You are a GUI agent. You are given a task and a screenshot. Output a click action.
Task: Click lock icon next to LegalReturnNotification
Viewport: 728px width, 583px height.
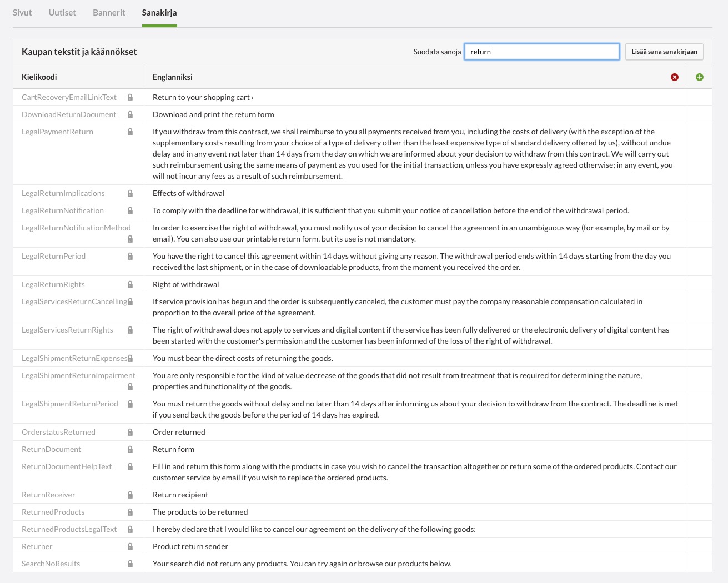[x=130, y=210]
